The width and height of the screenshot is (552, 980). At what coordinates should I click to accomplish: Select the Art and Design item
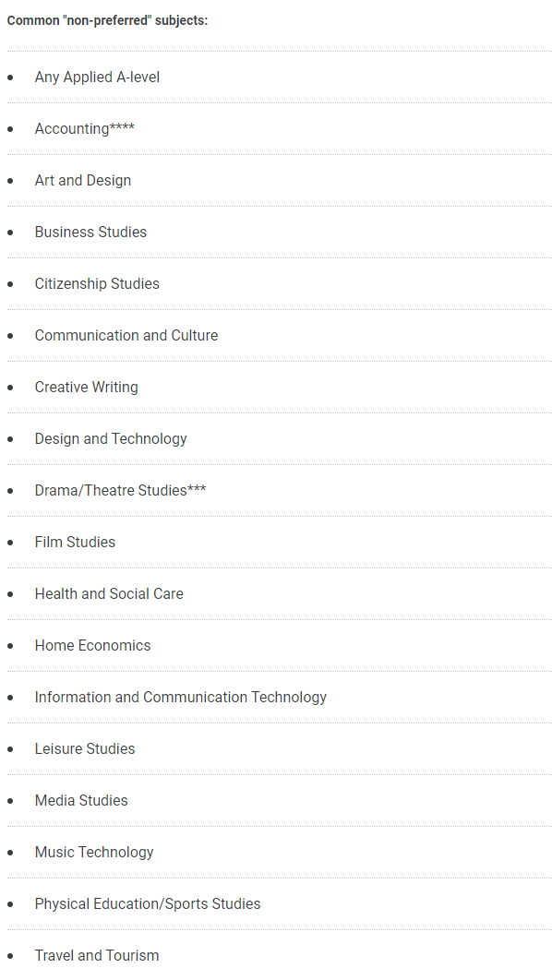point(82,181)
